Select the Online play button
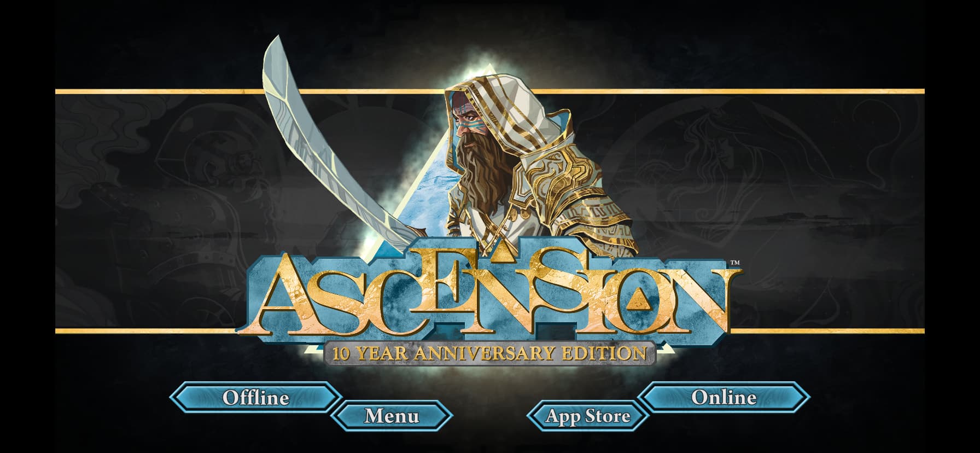 click(724, 397)
